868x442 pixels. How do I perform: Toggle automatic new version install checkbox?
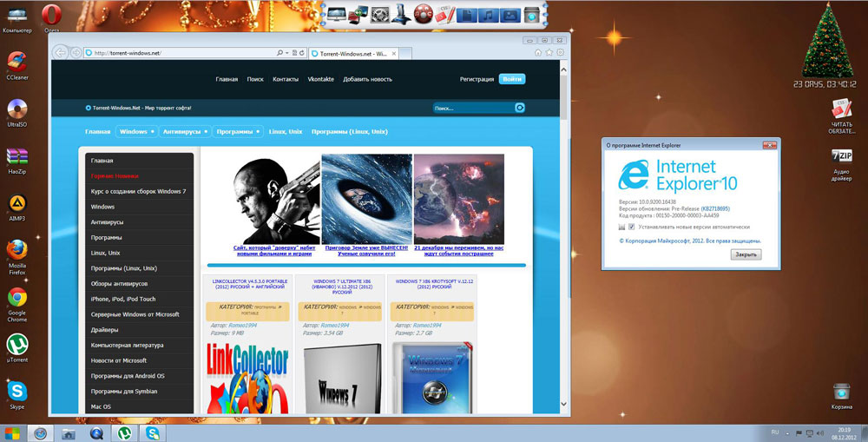pyautogui.click(x=632, y=227)
